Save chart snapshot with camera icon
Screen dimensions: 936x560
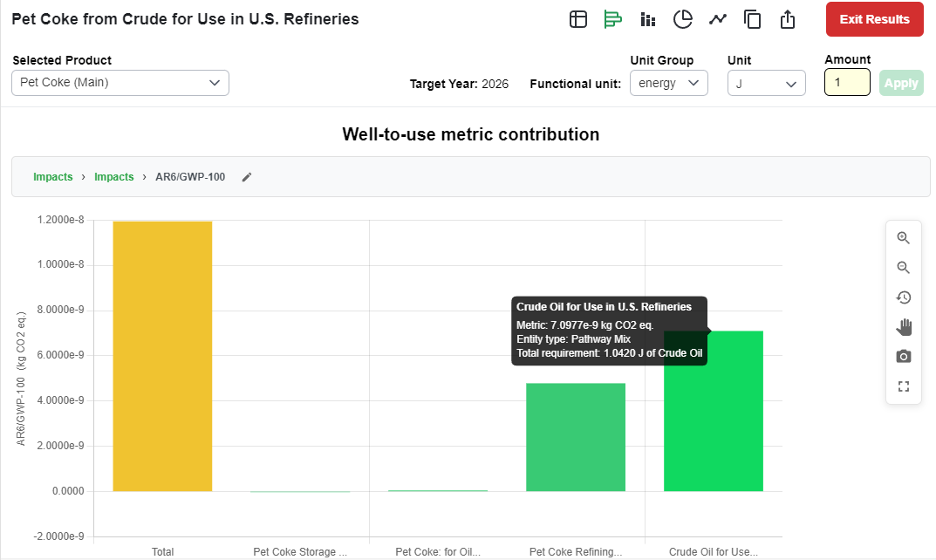point(903,357)
